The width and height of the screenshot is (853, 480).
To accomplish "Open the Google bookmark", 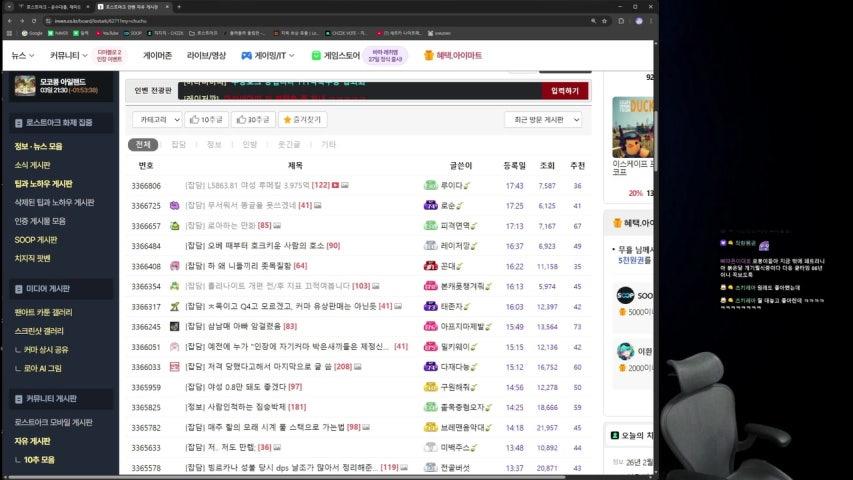I will click(x=32, y=33).
